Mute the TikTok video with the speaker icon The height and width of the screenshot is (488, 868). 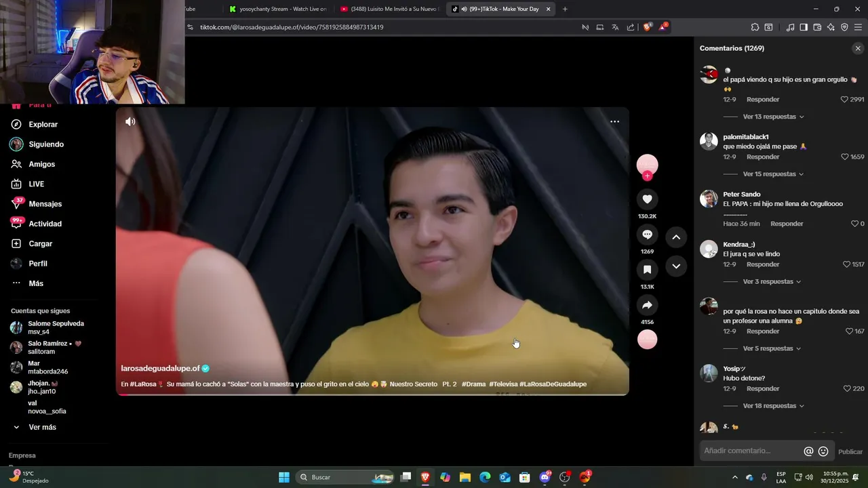130,121
